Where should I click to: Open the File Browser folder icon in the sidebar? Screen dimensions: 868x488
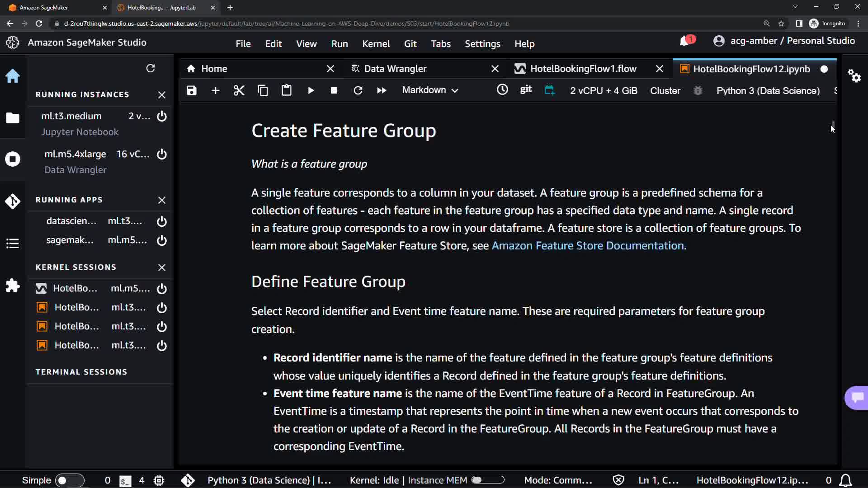[13, 118]
